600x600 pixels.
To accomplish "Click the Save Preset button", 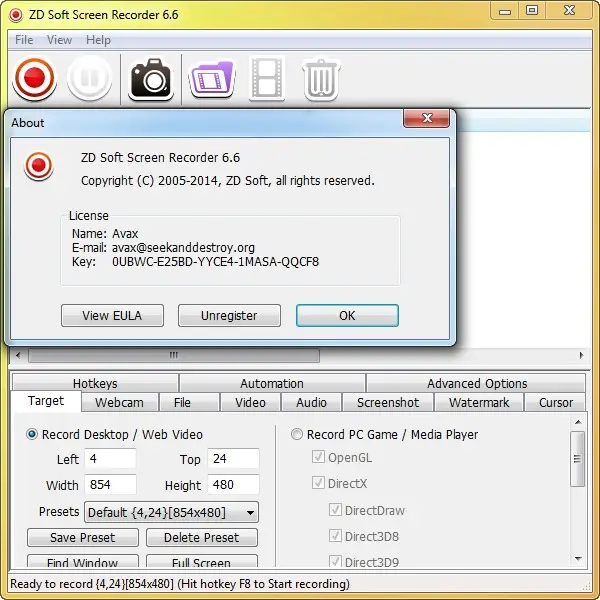I will click(x=83, y=538).
